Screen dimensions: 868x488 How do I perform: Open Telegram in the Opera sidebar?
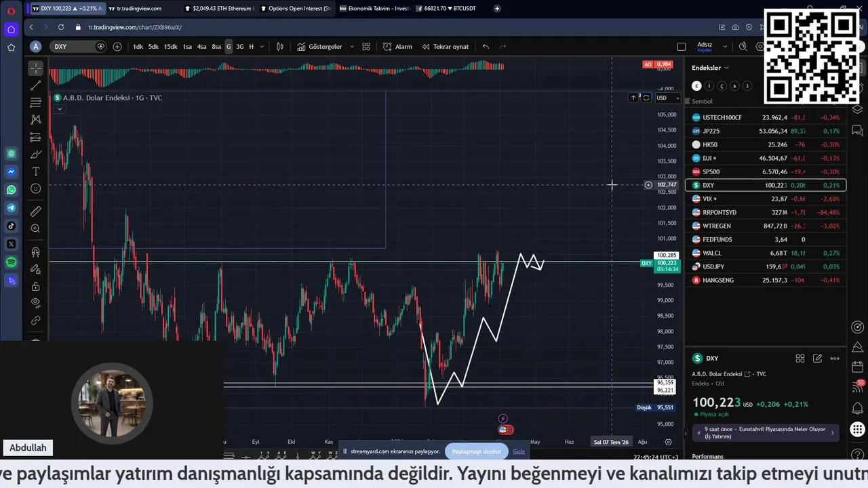coord(12,208)
